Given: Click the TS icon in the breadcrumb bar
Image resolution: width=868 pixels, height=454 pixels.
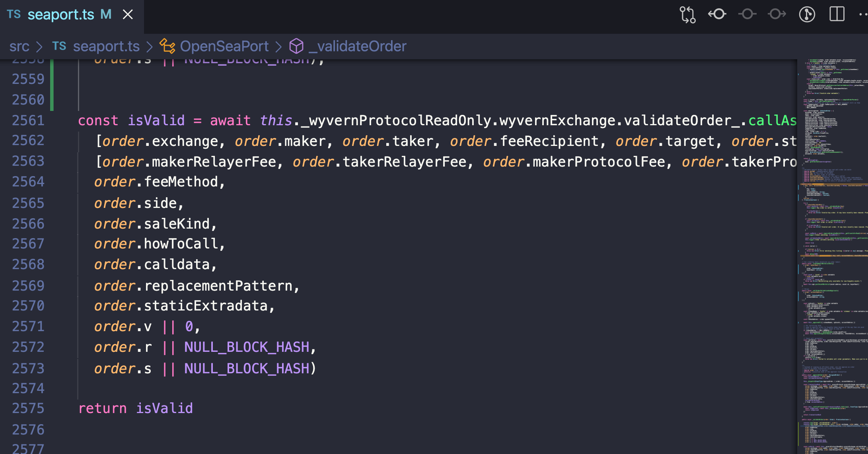Looking at the screenshot, I should (x=59, y=46).
